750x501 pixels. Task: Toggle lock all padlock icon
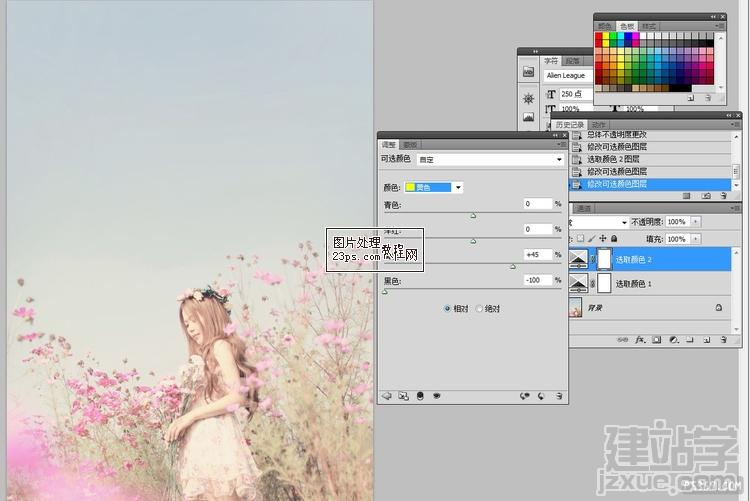click(x=614, y=238)
